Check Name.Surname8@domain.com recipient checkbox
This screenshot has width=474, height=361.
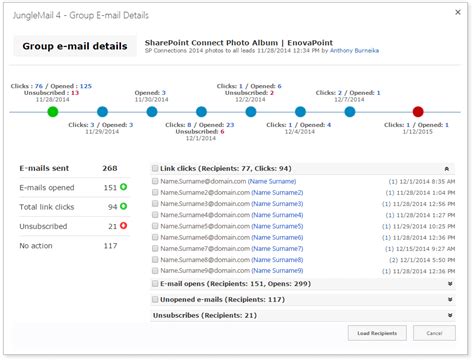[x=155, y=259]
